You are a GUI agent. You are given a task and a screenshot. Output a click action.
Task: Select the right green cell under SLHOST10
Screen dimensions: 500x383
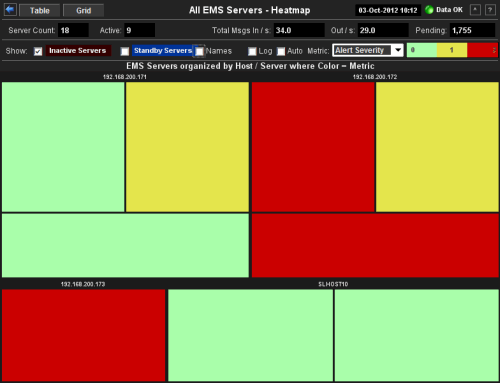417,335
